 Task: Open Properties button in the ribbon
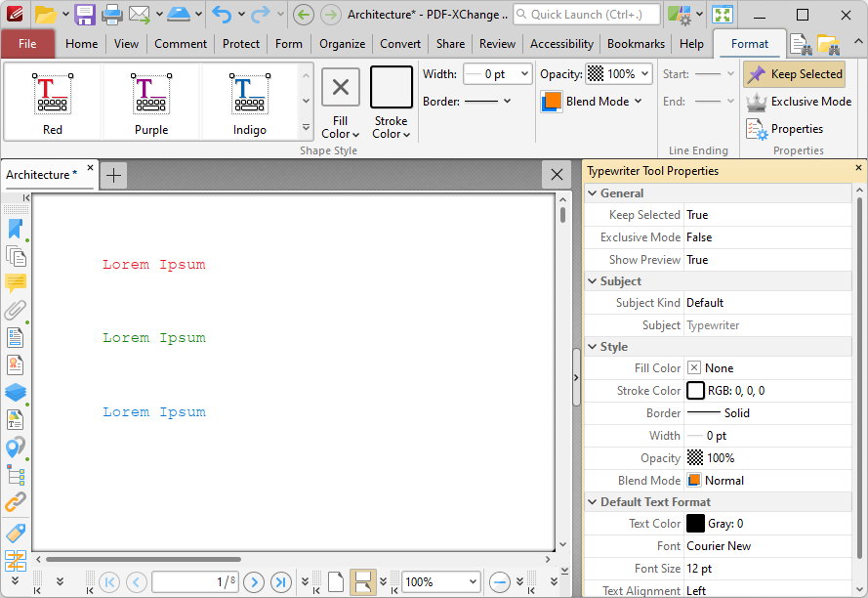click(784, 129)
